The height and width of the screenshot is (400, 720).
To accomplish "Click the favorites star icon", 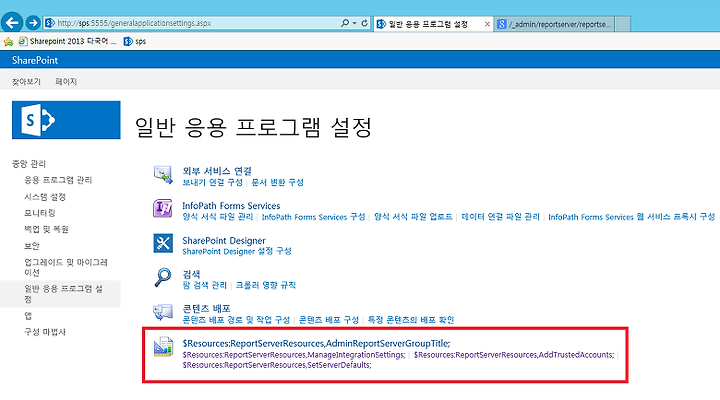I will 8,42.
